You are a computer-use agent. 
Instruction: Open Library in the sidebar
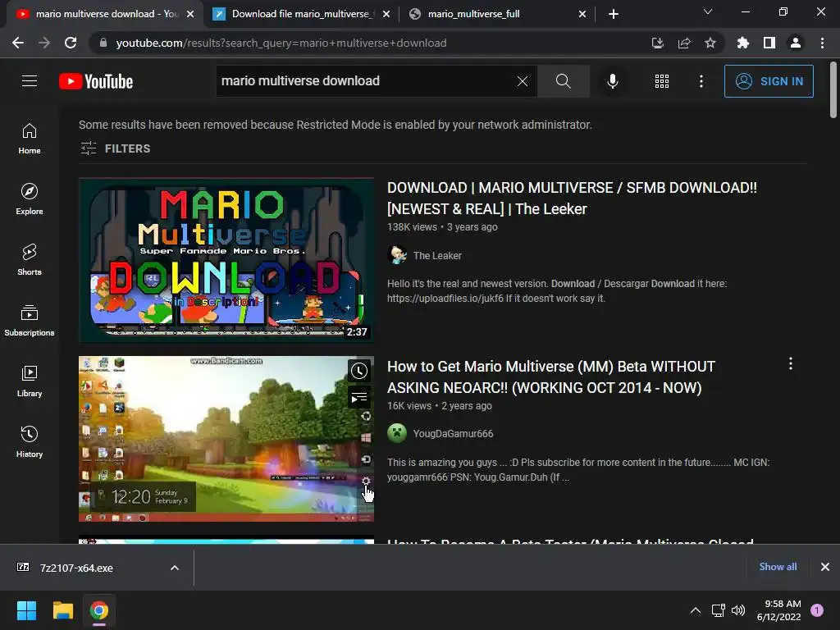[30, 381]
